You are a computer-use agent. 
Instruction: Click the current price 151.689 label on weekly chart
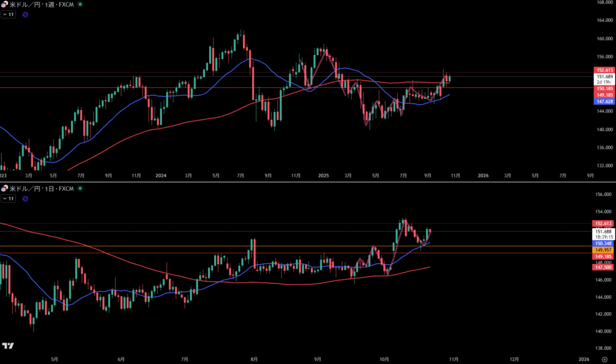tap(604, 77)
